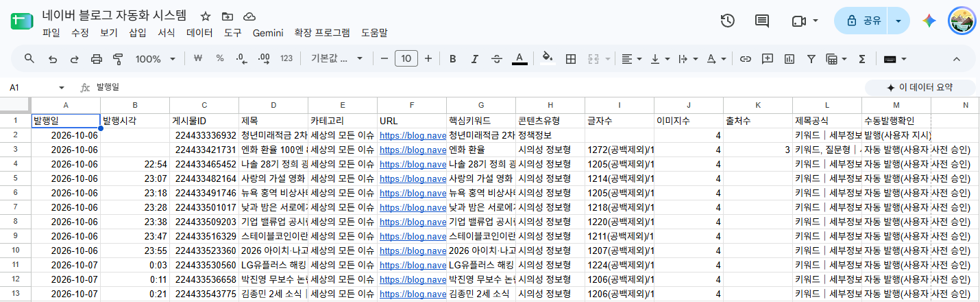Activate the paint format tool
Screen dimensions: 980x302
pos(117,58)
